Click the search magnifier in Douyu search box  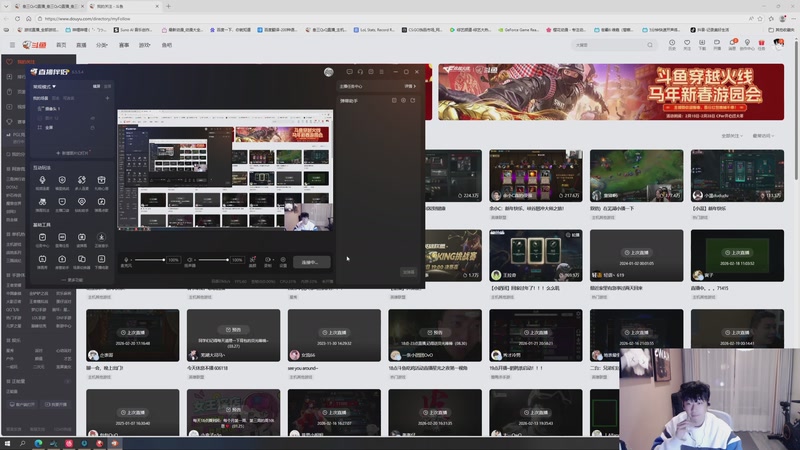(649, 45)
